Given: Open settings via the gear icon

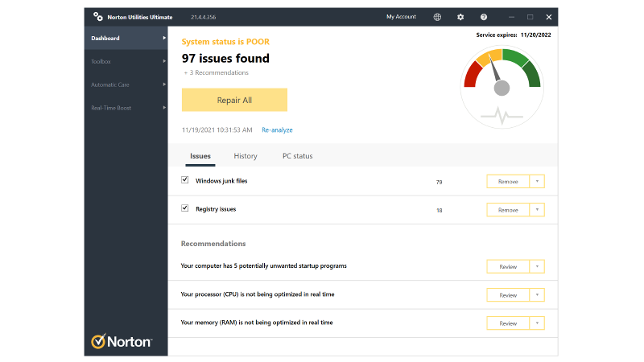Looking at the screenshot, I should (x=460, y=17).
